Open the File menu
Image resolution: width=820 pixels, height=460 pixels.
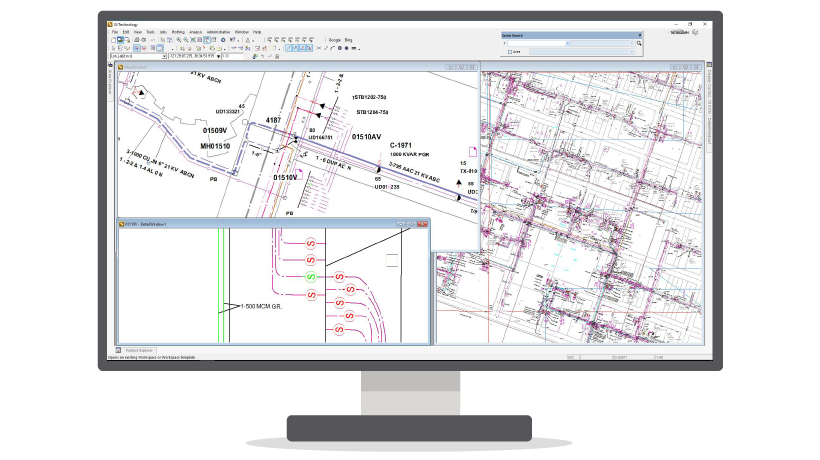115,32
